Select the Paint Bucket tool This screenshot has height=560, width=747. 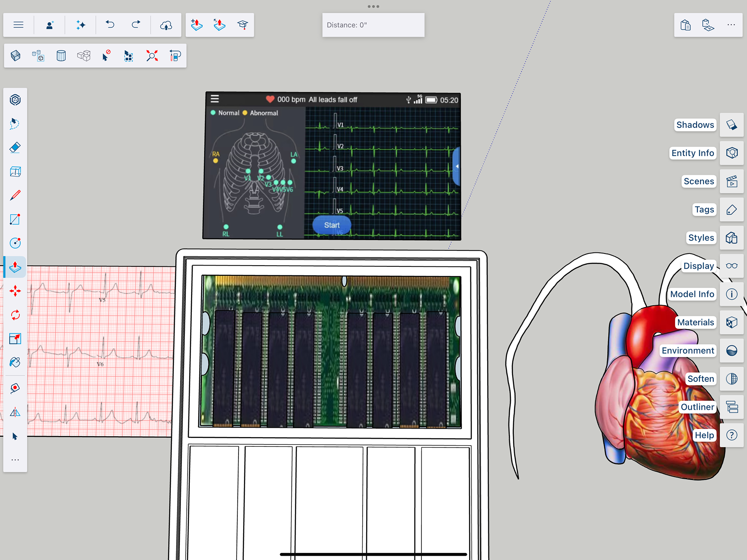click(x=15, y=362)
